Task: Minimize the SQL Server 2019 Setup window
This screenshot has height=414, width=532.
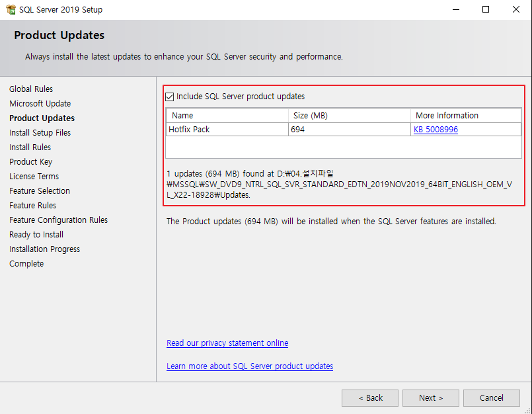Action: tap(456, 9)
